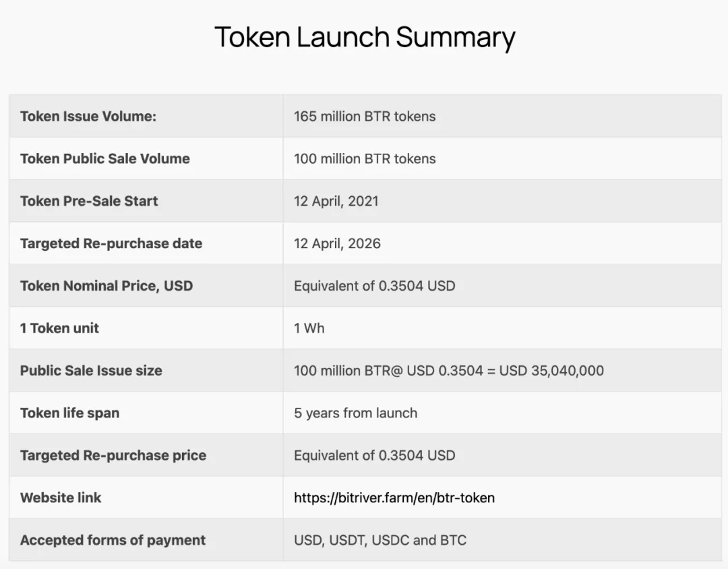The height and width of the screenshot is (569, 728).
Task: Select the Accepted forms of payment label
Action: coord(113,540)
